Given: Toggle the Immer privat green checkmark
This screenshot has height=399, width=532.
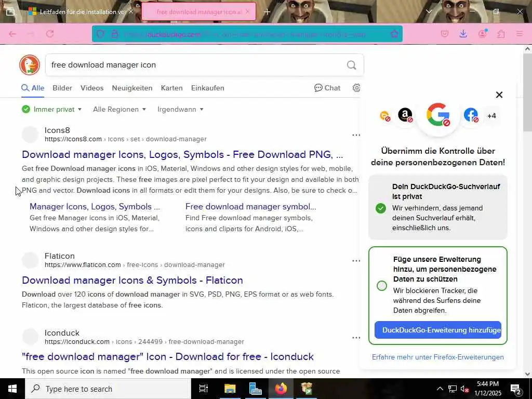Looking at the screenshot, I should [26, 109].
